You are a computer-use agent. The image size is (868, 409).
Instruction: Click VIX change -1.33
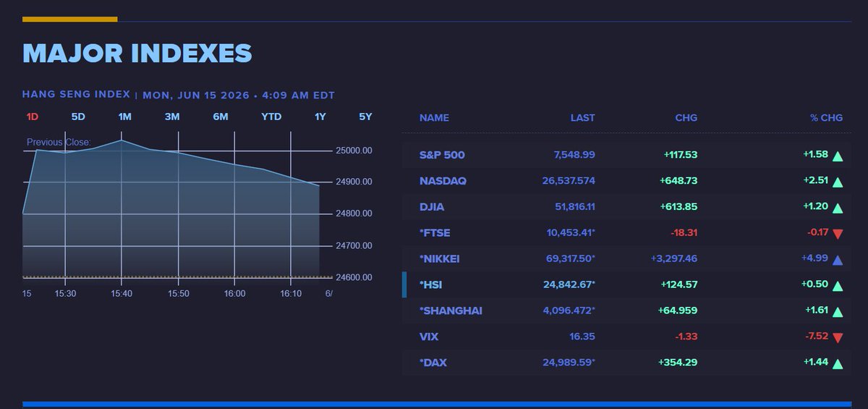pos(687,337)
